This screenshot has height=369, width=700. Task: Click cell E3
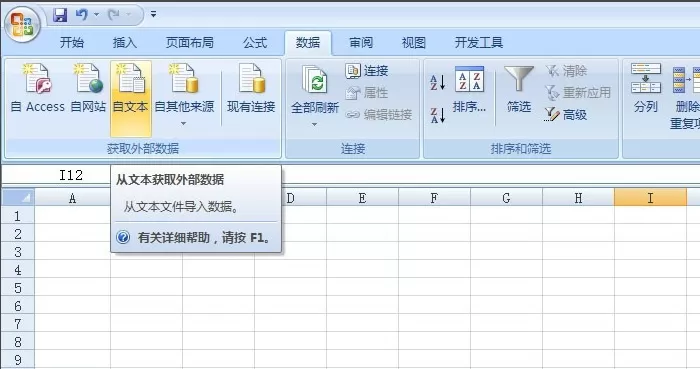click(362, 252)
